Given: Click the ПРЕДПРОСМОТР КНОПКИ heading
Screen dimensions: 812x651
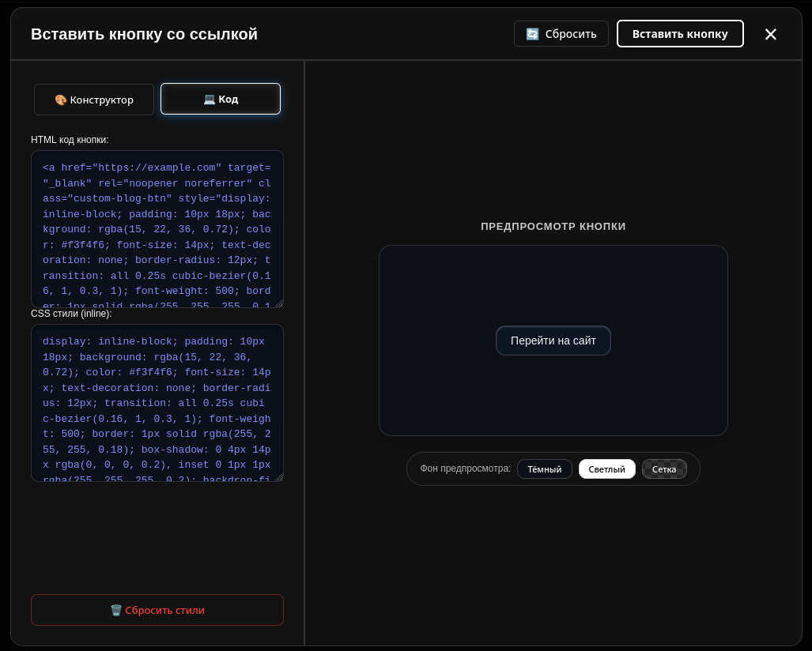Looking at the screenshot, I should [553, 226].
